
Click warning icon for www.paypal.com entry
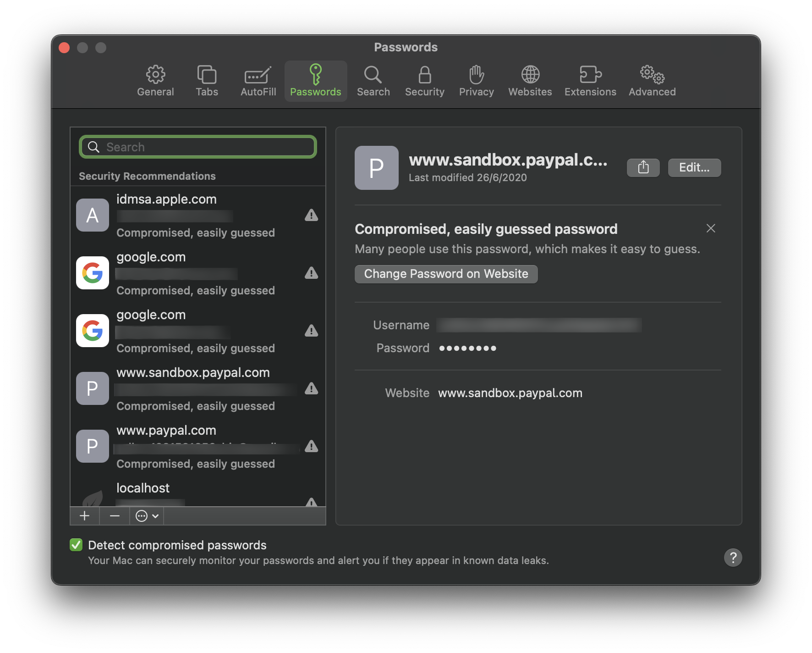(312, 446)
